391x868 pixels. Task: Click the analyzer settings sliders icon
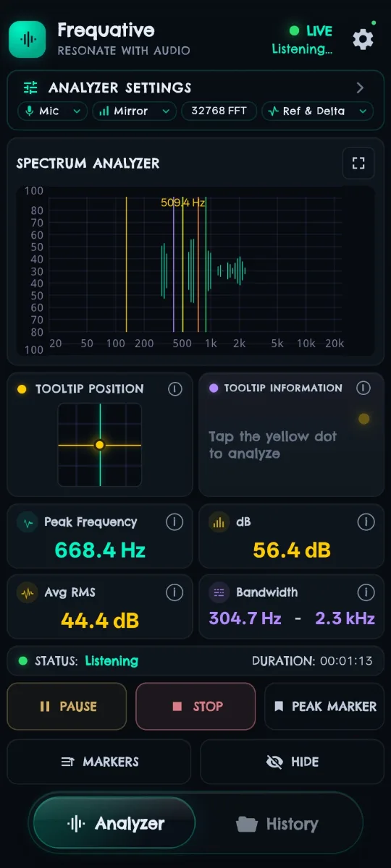[30, 88]
